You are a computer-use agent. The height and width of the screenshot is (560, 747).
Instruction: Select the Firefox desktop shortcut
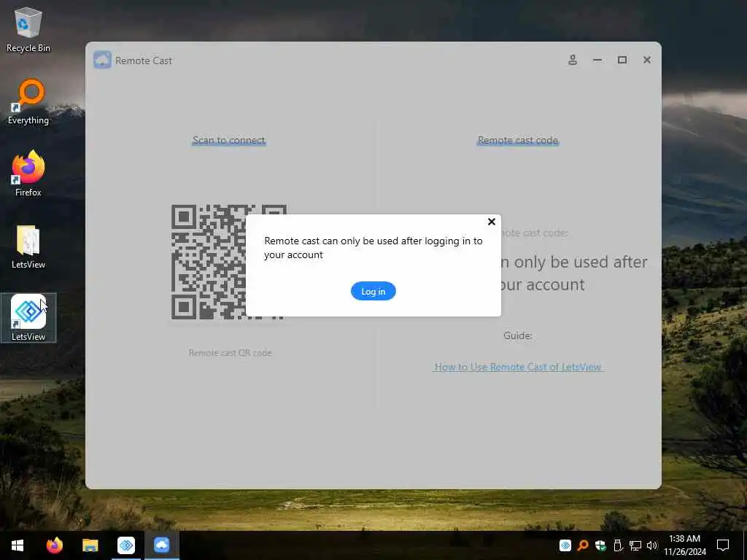(28, 174)
